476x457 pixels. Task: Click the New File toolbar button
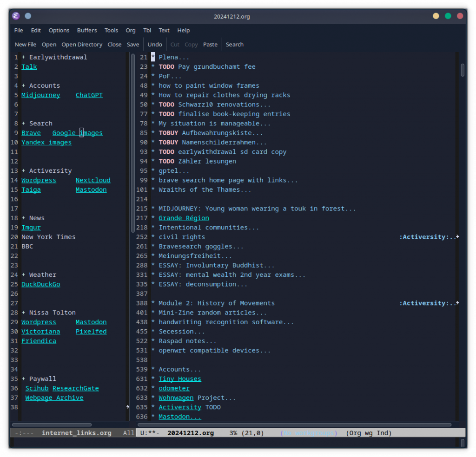26,45
